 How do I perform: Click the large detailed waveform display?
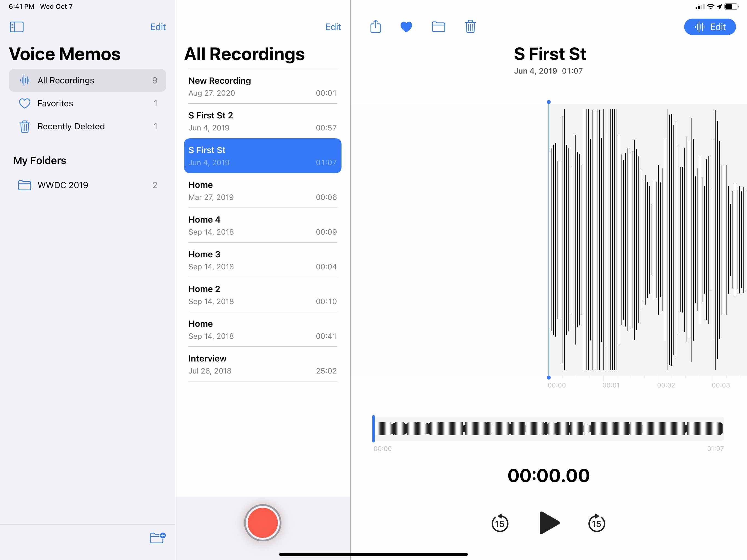pyautogui.click(x=648, y=240)
